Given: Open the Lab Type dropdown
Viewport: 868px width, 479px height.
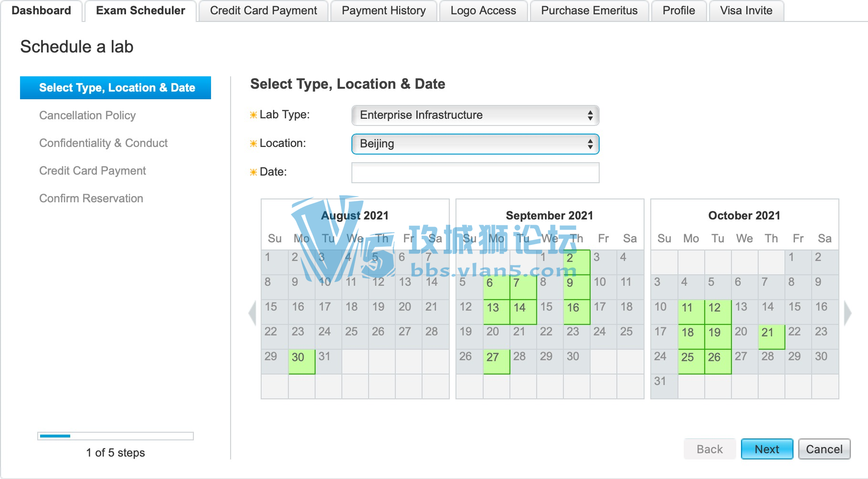Looking at the screenshot, I should 475,115.
